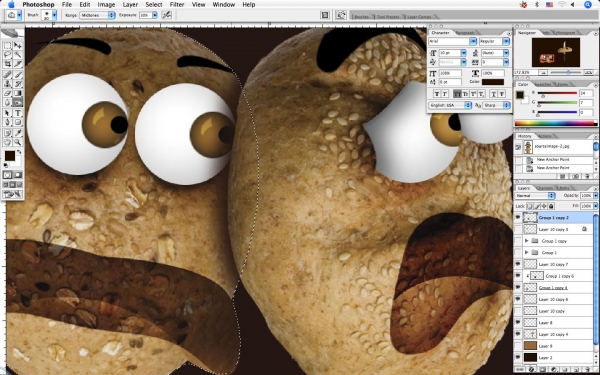
Task: Show hidden Layer 9
Action: click(518, 346)
